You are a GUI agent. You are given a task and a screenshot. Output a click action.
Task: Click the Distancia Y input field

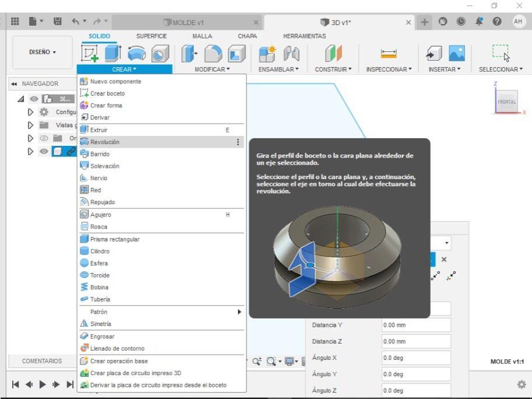tap(416, 325)
